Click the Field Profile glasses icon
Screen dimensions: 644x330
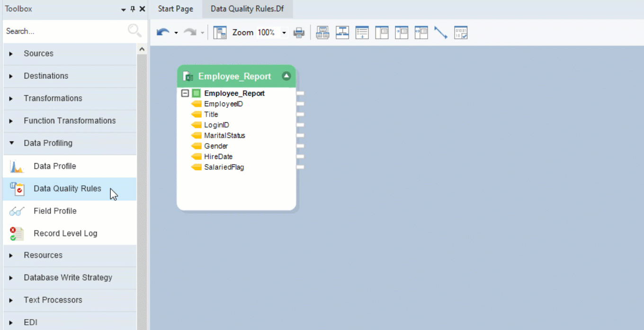pos(17,211)
